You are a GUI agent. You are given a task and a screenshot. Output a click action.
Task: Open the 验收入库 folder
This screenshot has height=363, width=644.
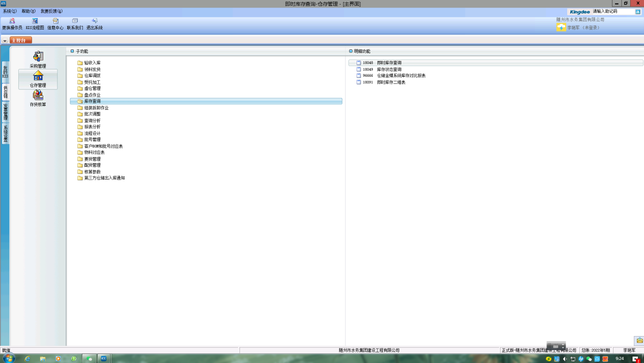tap(92, 63)
